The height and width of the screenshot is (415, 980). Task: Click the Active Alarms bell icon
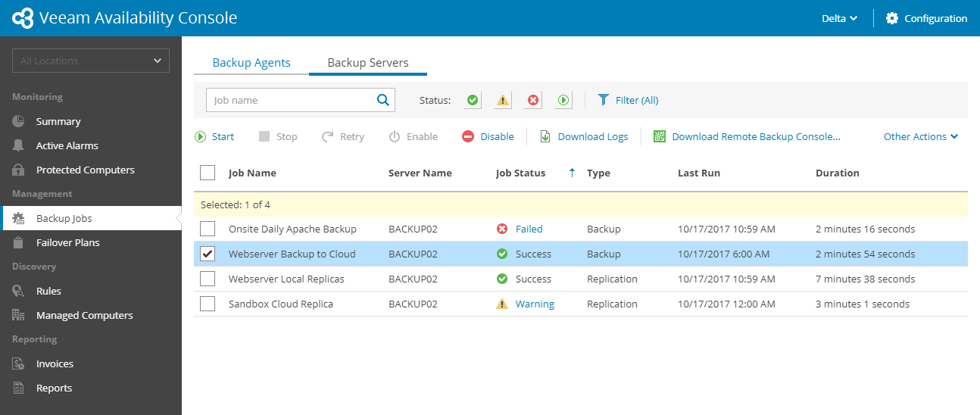point(18,145)
